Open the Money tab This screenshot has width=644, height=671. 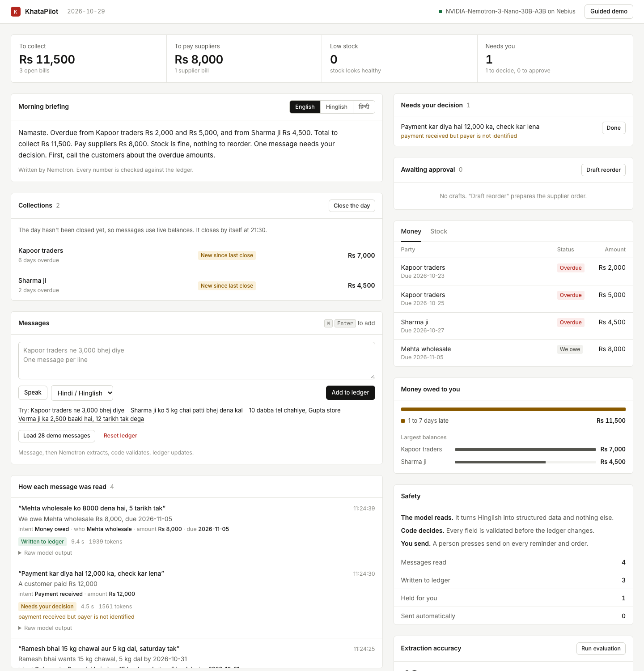(x=411, y=231)
